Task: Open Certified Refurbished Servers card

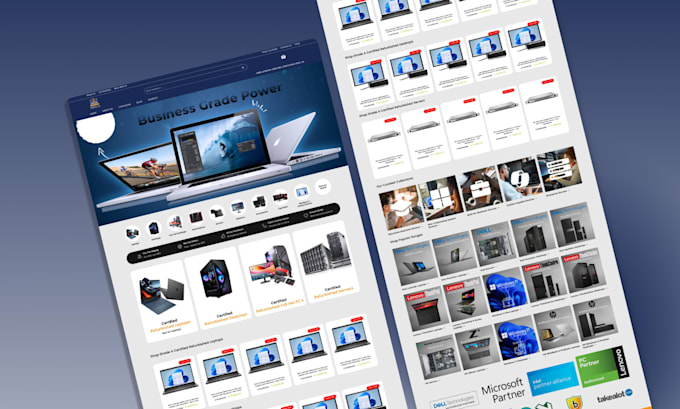Action: tap(326, 262)
